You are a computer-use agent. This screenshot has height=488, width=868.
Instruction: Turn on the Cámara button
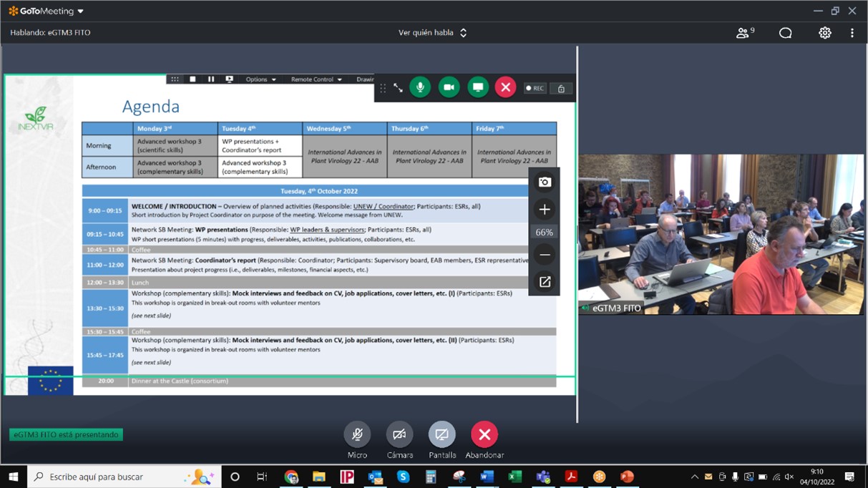[399, 434]
